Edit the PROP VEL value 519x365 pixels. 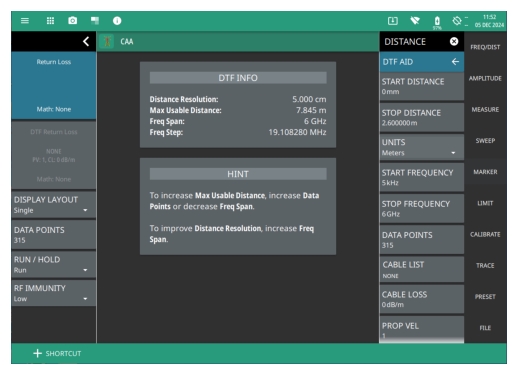(422, 329)
